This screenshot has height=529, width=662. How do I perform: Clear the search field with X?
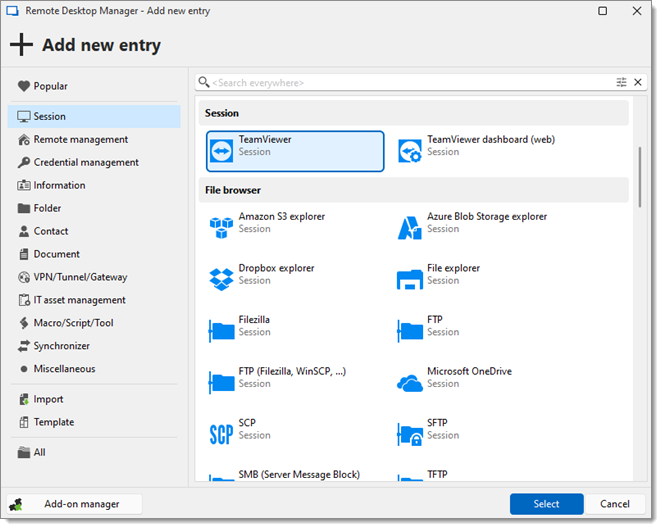tap(638, 82)
